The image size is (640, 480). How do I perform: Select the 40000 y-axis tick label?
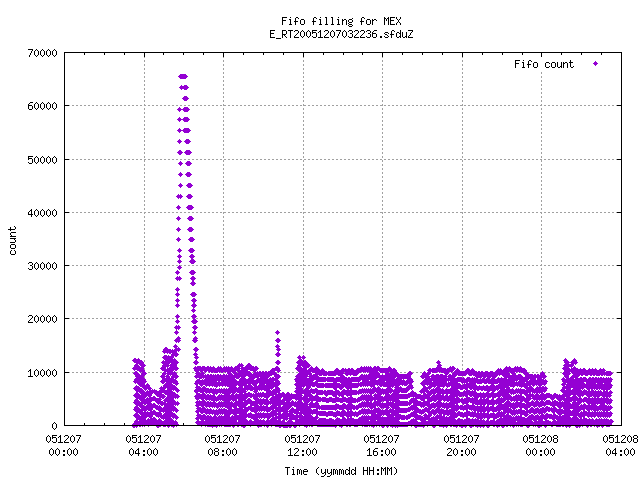[x=42, y=213]
